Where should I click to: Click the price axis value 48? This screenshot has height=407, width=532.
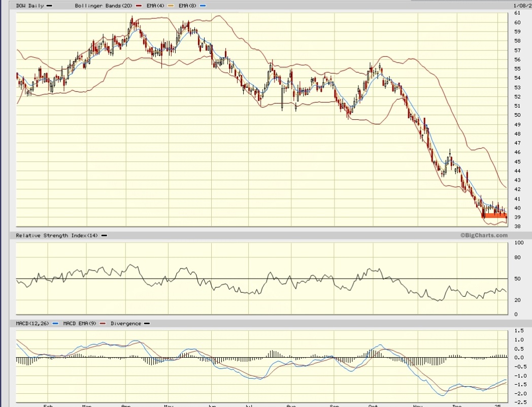click(517, 134)
